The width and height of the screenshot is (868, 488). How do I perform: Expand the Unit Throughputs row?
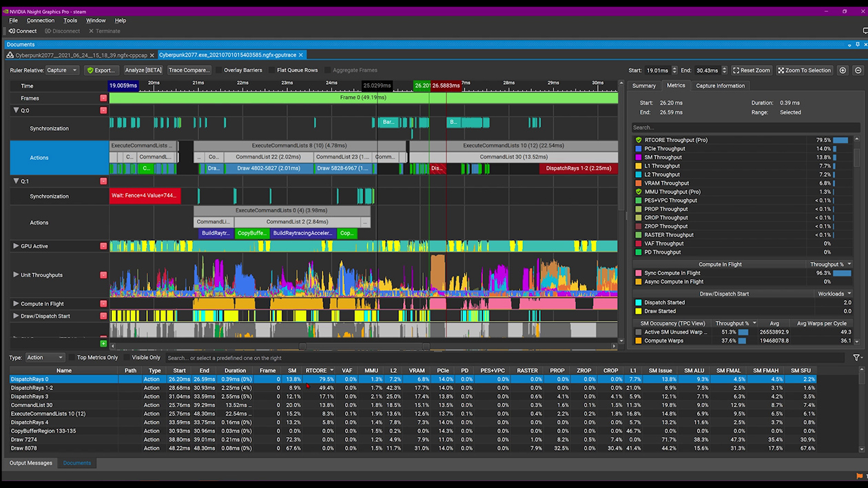point(16,275)
